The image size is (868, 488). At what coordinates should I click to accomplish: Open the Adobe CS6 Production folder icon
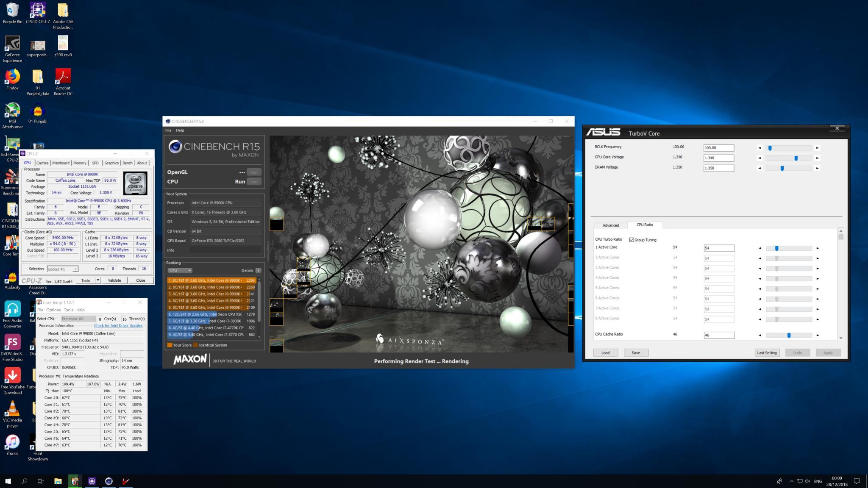(63, 15)
